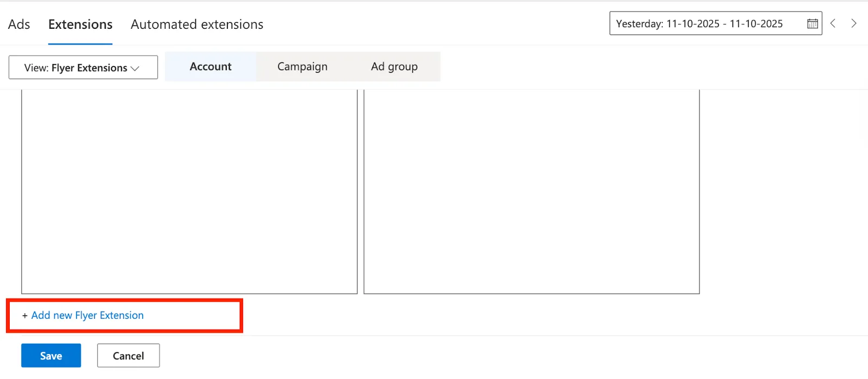Screen dimensions: 868x379
Task: Switch to the Ads tab
Action: (x=19, y=24)
